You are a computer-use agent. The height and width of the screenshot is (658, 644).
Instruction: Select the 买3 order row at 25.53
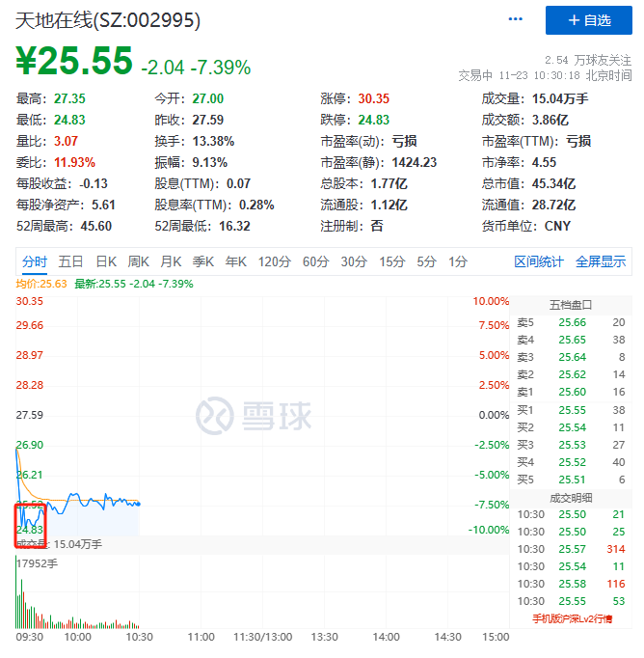[571, 445]
